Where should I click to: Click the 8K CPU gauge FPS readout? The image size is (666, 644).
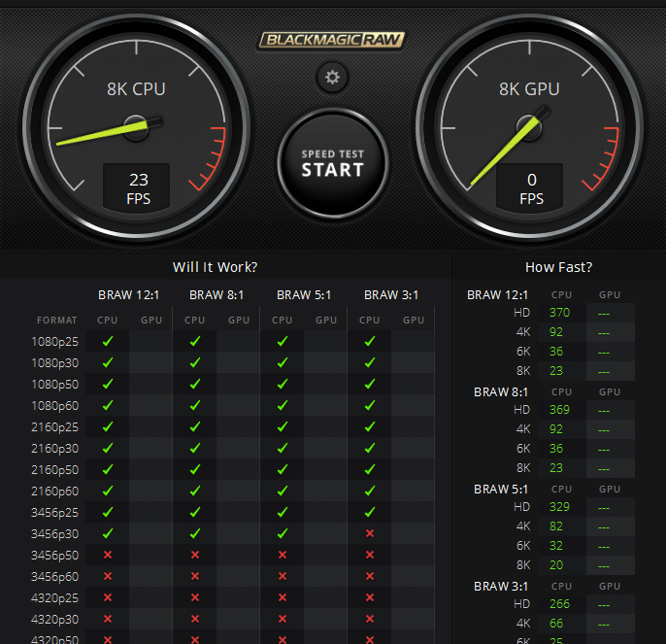pyautogui.click(x=137, y=187)
